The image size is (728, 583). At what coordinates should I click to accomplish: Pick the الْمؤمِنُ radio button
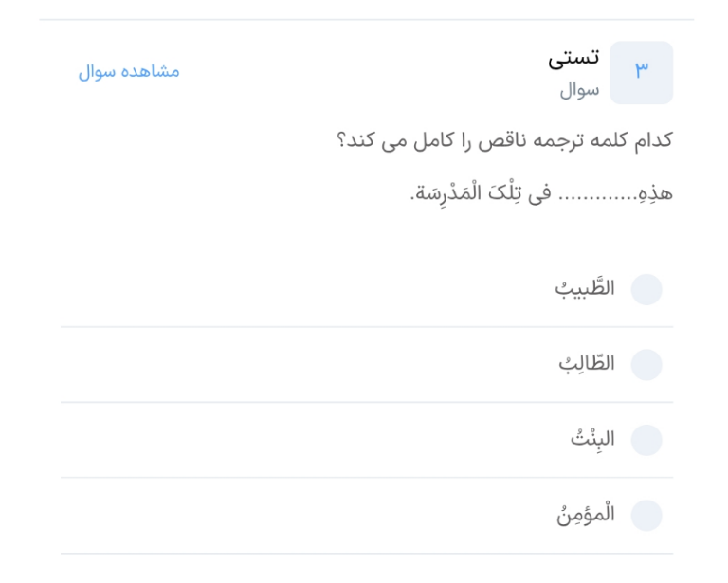[x=646, y=516]
